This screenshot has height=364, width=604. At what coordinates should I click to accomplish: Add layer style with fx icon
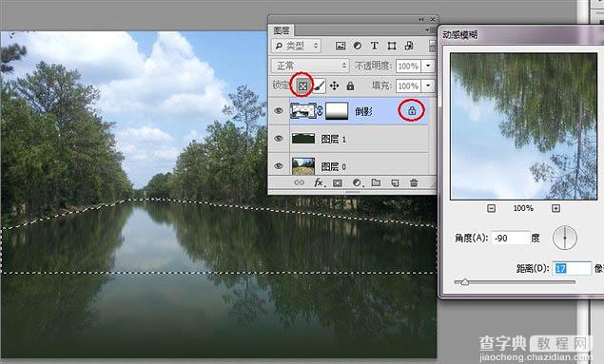(319, 182)
